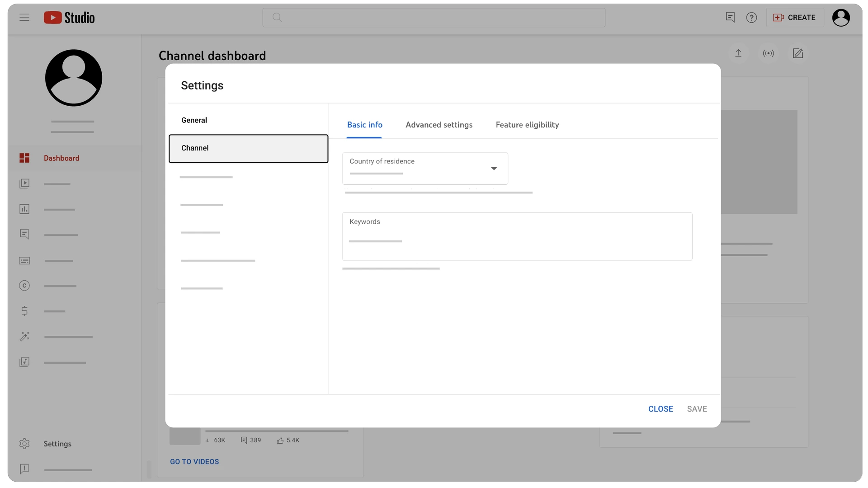Click the copyright icon in sidebar
The height and width of the screenshot is (488, 868).
24,286
